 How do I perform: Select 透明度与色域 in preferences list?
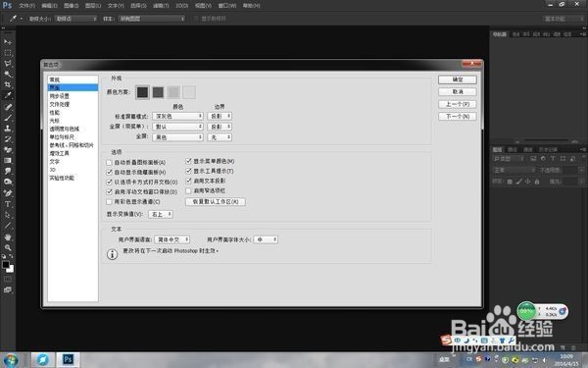[65, 129]
